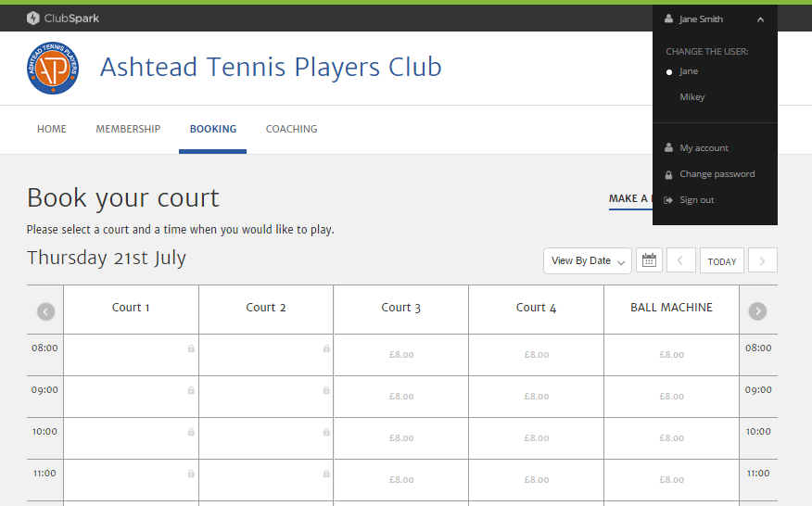Click lock icon on Court 1 08:00 slot
This screenshot has height=506, width=812.
pos(191,348)
